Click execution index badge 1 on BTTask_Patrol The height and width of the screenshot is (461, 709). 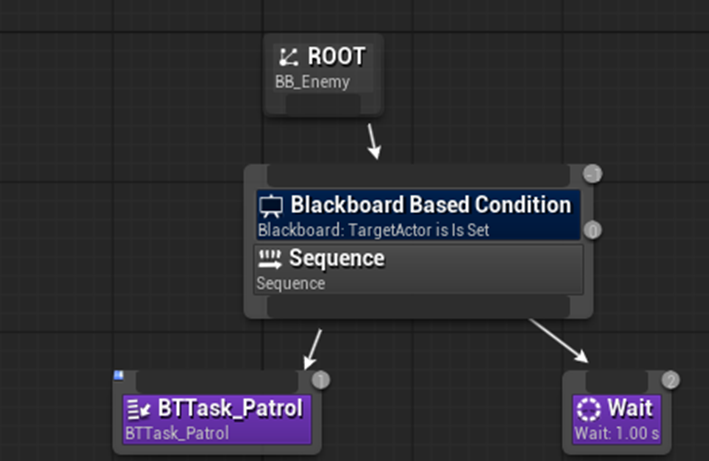(321, 380)
